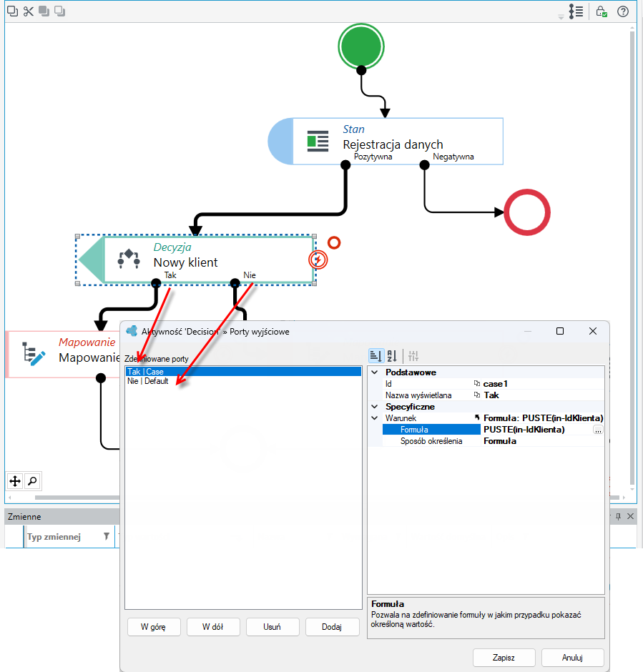The image size is (643, 672).
Task: Select the red end node circle
Action: tap(527, 212)
